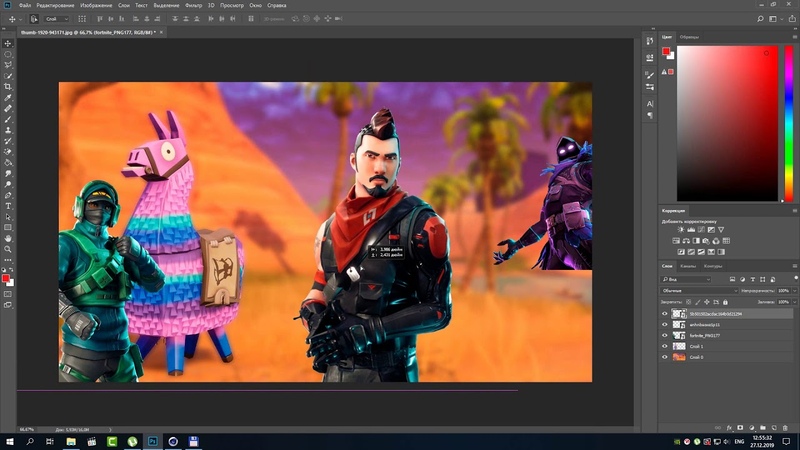Select the Zoom tool in the toolbox

[x=8, y=249]
